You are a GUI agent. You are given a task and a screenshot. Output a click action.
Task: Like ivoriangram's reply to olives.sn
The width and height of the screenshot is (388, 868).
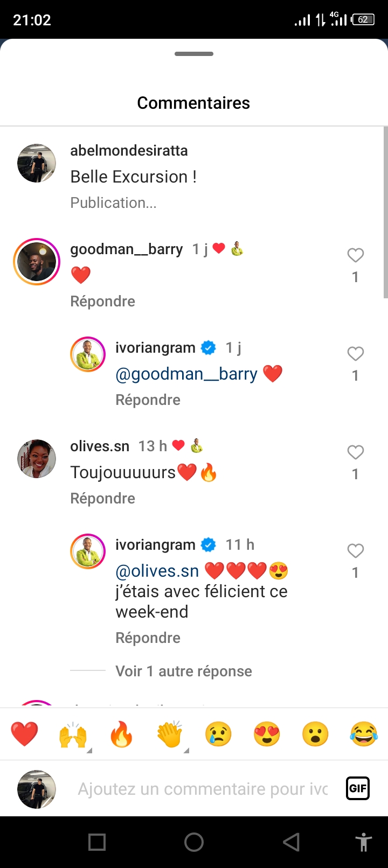pyautogui.click(x=355, y=551)
